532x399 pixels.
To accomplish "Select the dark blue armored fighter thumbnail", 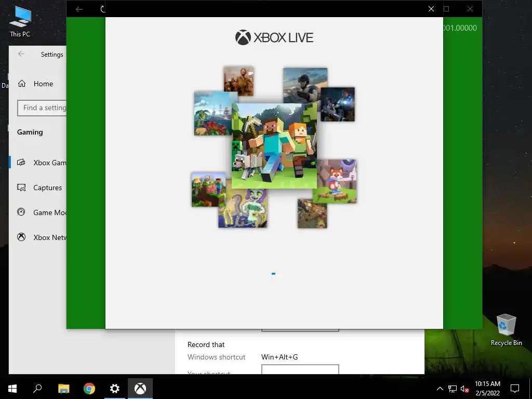I will (x=338, y=104).
